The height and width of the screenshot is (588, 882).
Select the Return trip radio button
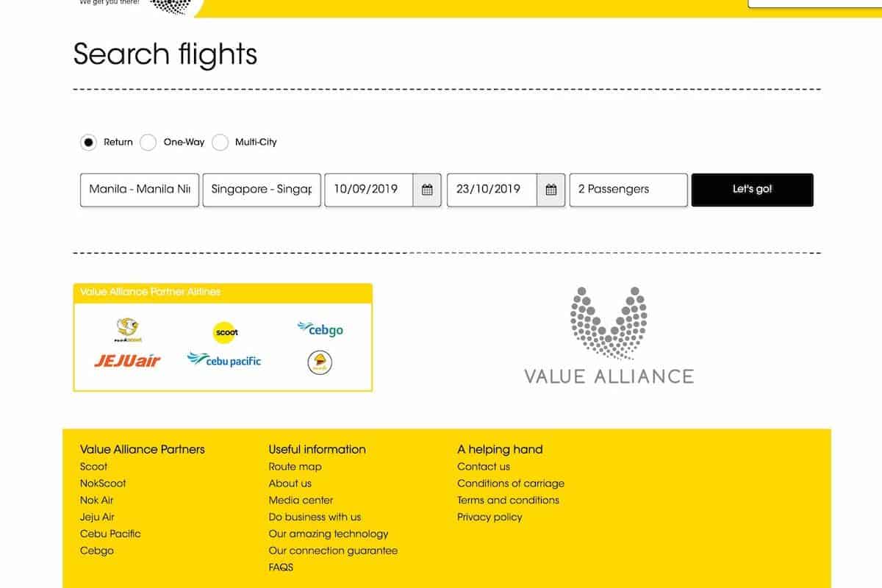click(89, 143)
